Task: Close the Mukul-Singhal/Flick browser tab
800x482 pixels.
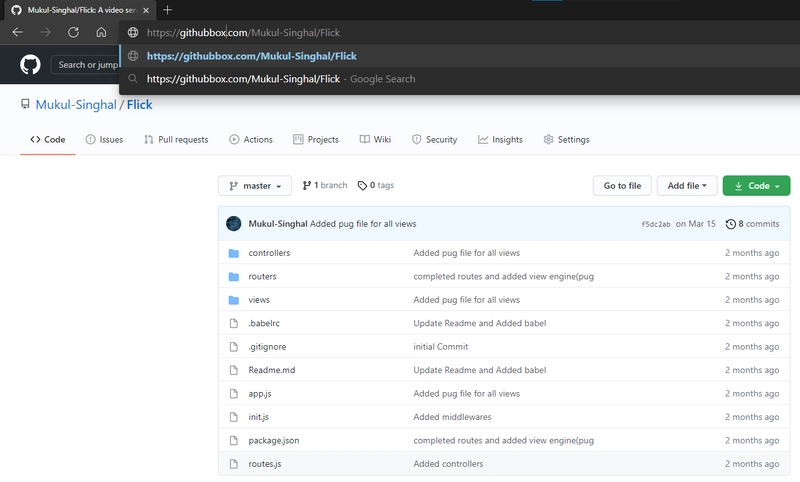Action: pos(146,10)
